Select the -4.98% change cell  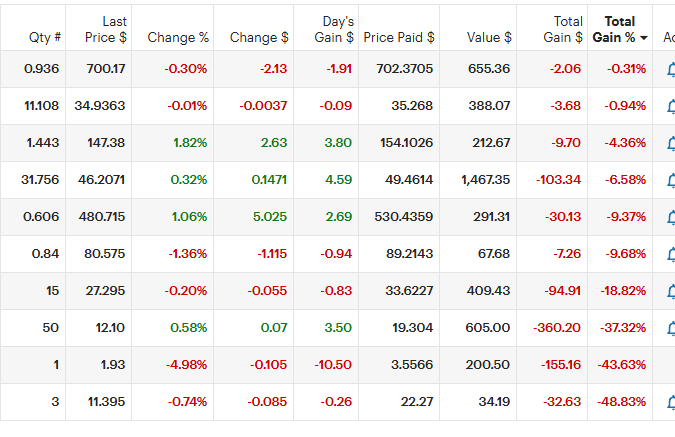[x=173, y=365]
